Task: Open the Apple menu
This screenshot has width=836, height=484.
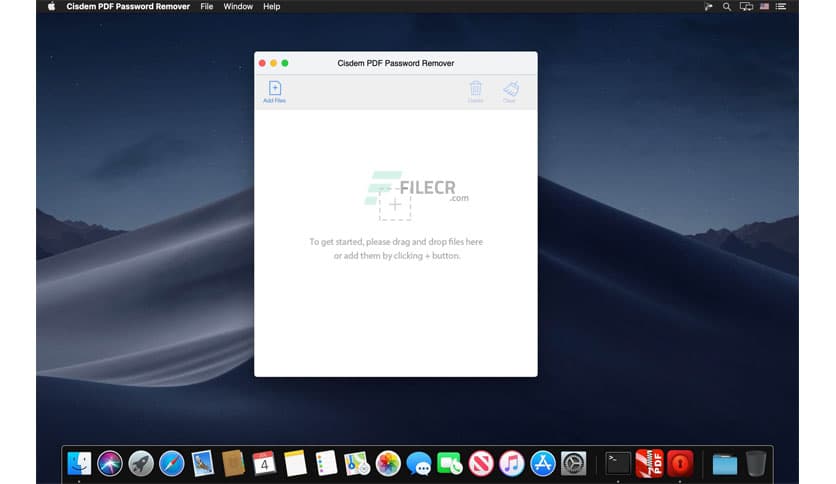Action: click(x=51, y=6)
